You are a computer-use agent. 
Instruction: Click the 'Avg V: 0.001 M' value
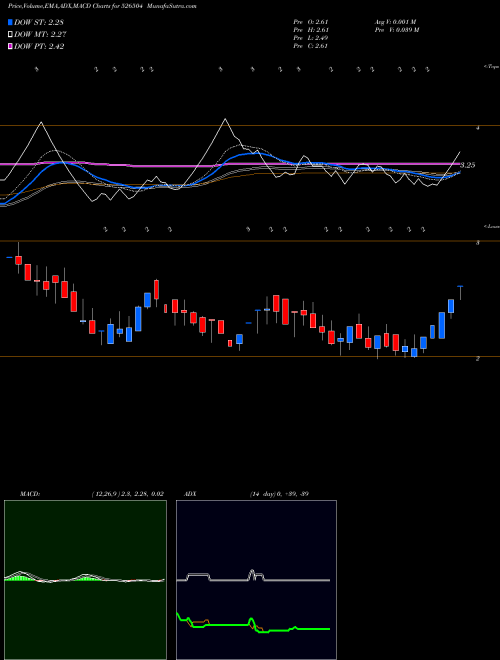click(x=395, y=21)
